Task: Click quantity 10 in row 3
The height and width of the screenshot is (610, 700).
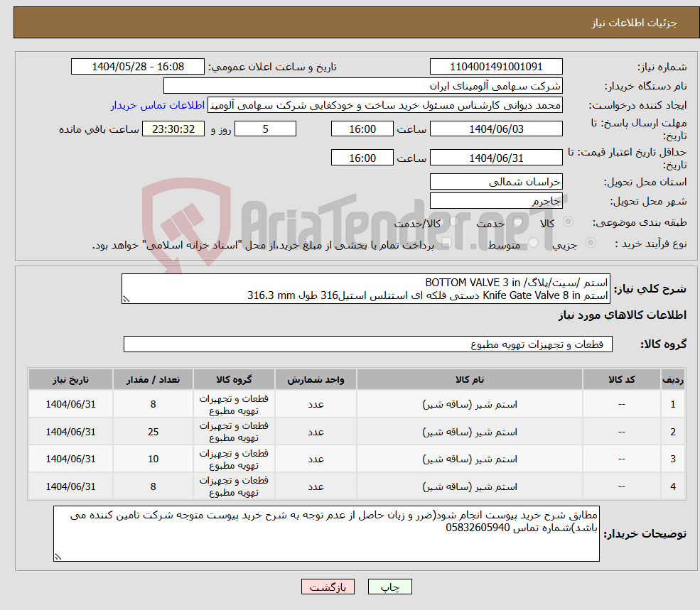Action: (x=153, y=459)
